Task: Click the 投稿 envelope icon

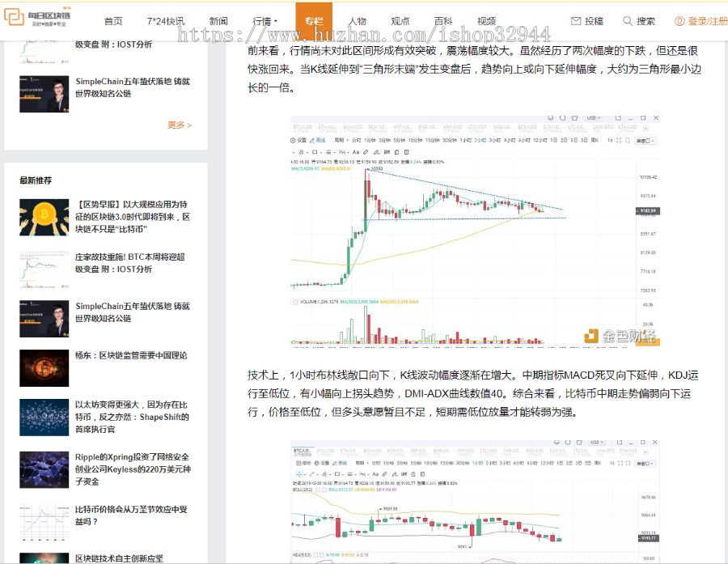Action: click(576, 21)
